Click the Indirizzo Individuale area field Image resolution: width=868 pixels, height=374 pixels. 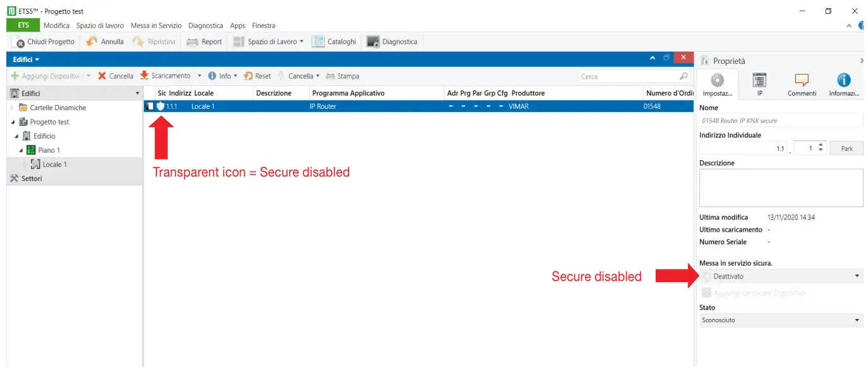click(x=743, y=148)
